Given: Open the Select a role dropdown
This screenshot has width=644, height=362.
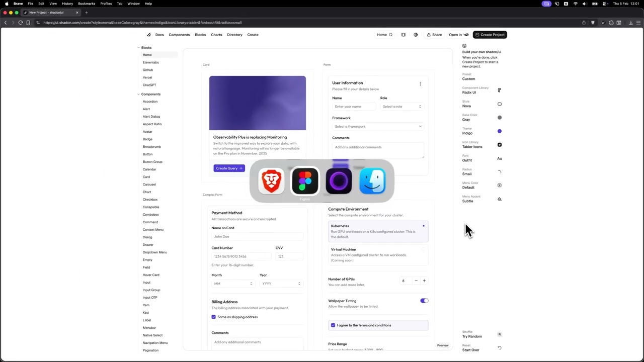Looking at the screenshot, I should pyautogui.click(x=401, y=107).
